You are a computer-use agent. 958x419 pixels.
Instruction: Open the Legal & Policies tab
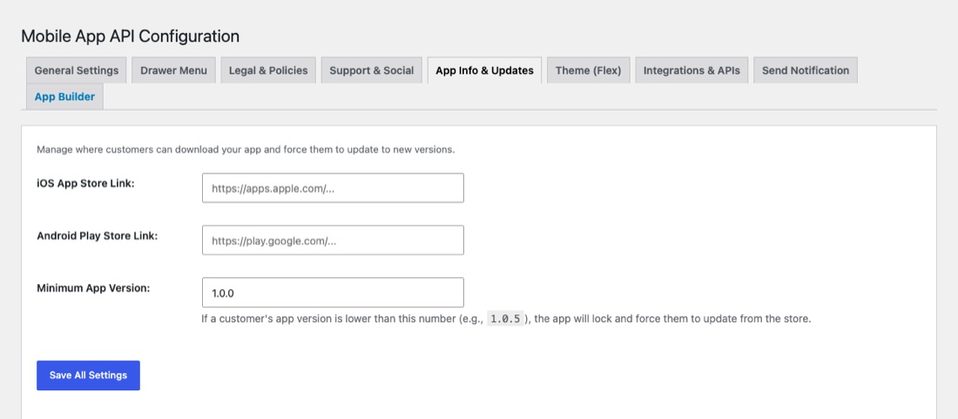pos(268,70)
